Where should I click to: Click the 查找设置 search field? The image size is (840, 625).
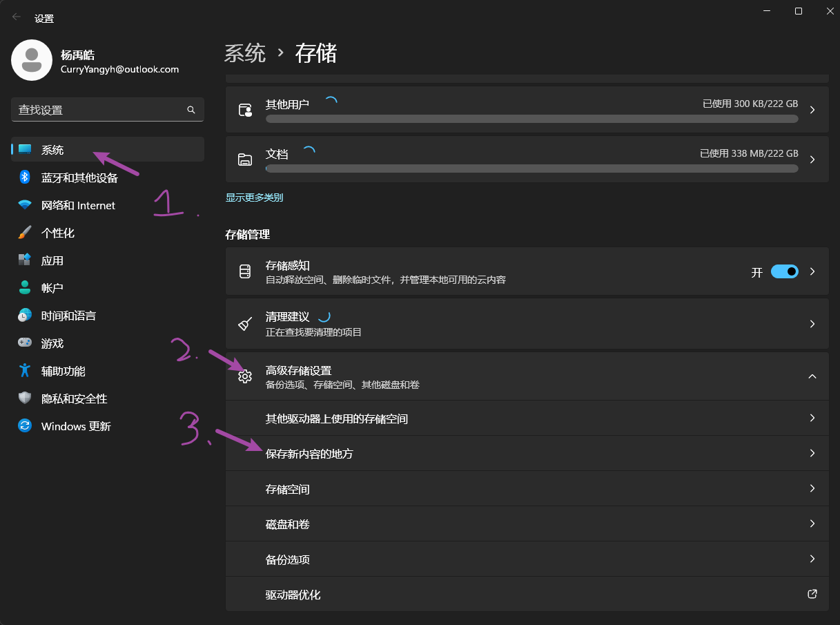click(108, 110)
